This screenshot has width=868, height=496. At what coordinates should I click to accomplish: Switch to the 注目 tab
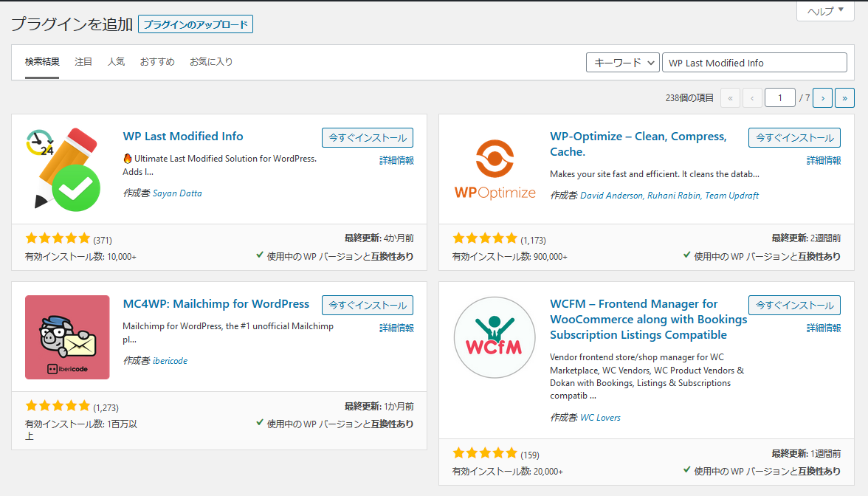[83, 62]
